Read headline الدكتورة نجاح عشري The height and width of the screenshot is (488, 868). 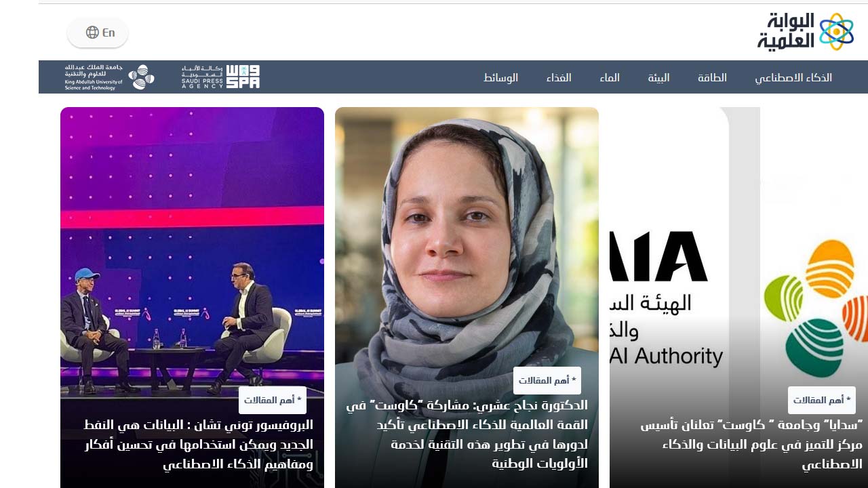click(x=467, y=434)
